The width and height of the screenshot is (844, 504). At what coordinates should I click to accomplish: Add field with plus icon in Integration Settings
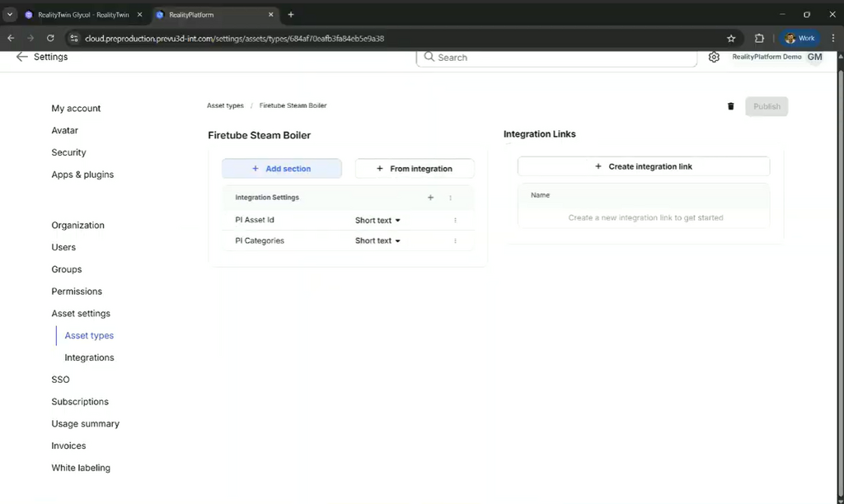coord(430,198)
